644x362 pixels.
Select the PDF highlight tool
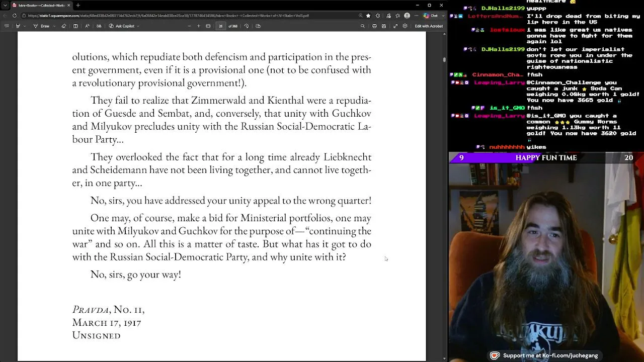pyautogui.click(x=18, y=26)
